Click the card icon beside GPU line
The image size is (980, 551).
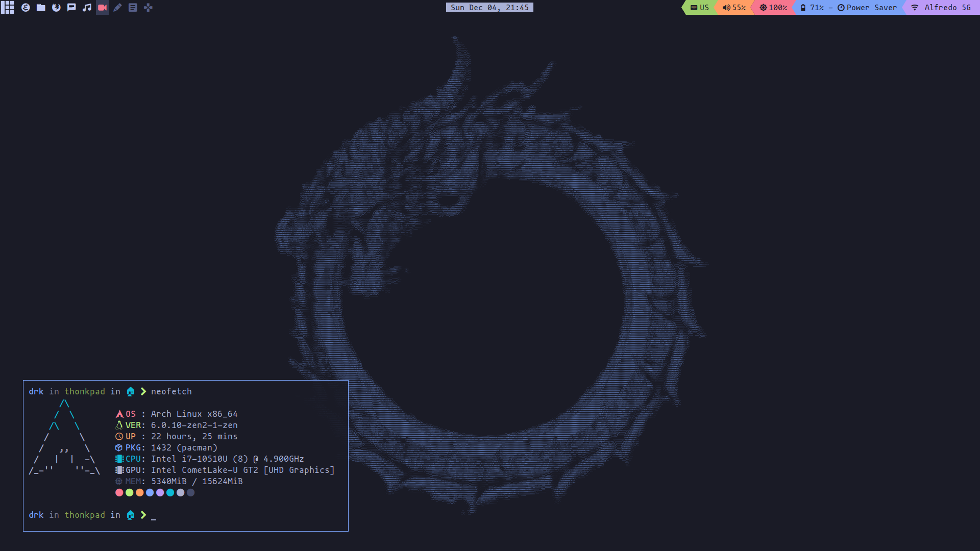tap(119, 470)
